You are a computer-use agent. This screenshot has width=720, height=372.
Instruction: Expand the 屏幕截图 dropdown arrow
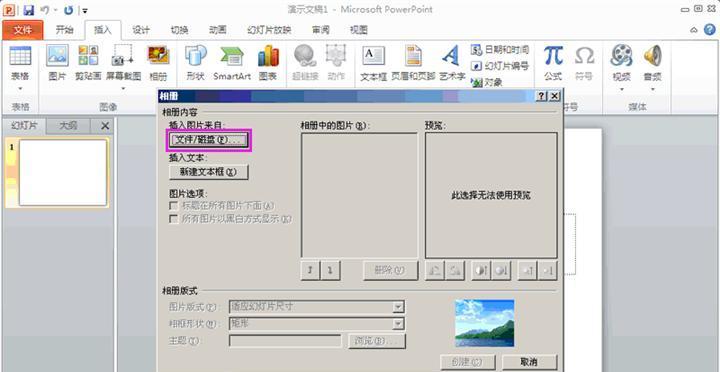click(123, 88)
